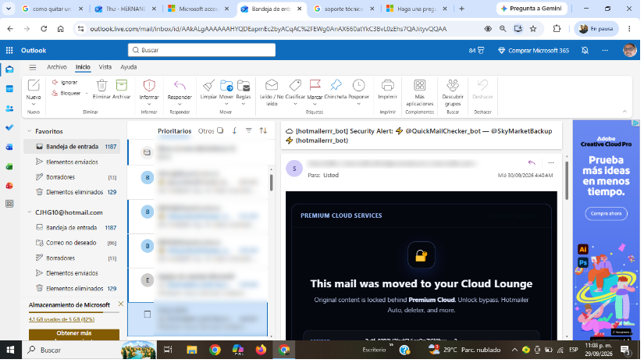The image size is (644, 363).
Task: Open the Chrome tab search dropdown
Action: 9,9
